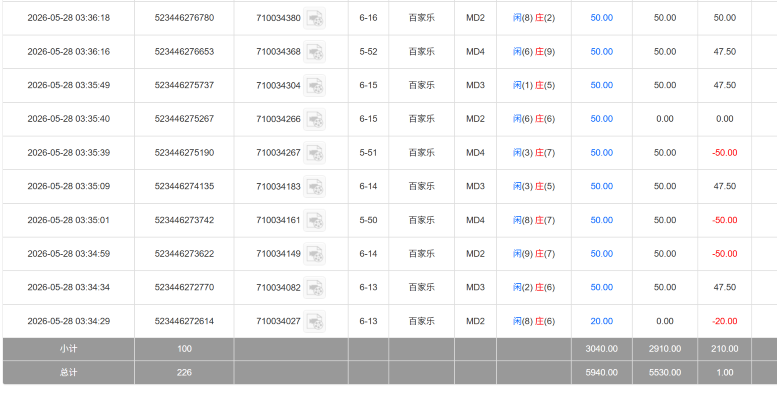Select table code 5-51

click(368, 153)
